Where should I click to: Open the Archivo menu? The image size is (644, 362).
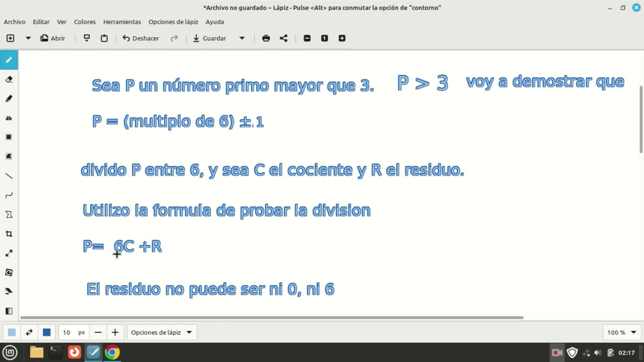tap(15, 22)
